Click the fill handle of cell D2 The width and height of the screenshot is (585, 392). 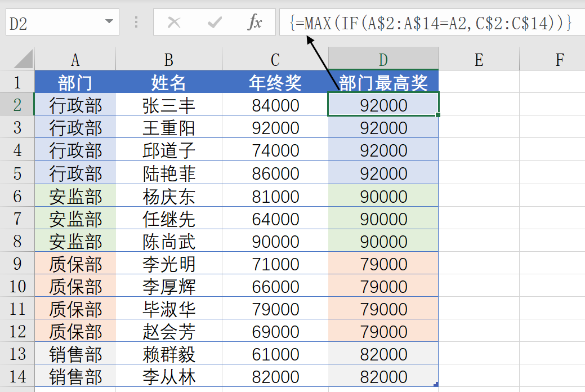coord(438,115)
